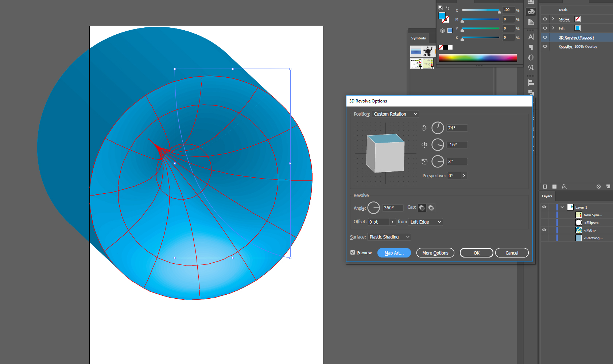Open the Paragraph panel icon
Screen dimensions: 613x364
tap(531, 47)
